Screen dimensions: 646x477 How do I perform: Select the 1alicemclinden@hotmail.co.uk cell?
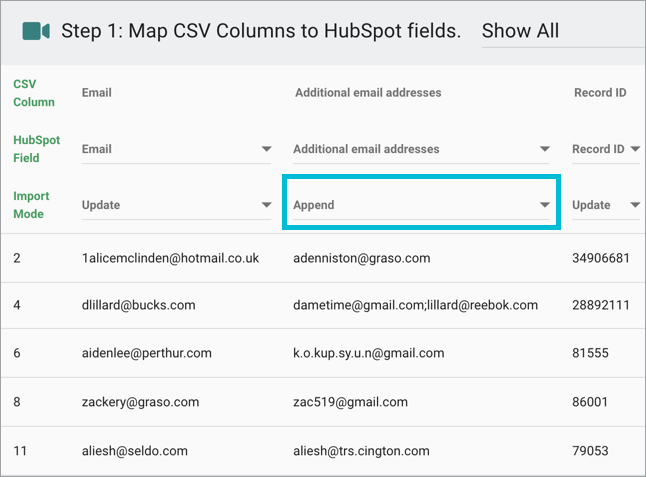[171, 258]
